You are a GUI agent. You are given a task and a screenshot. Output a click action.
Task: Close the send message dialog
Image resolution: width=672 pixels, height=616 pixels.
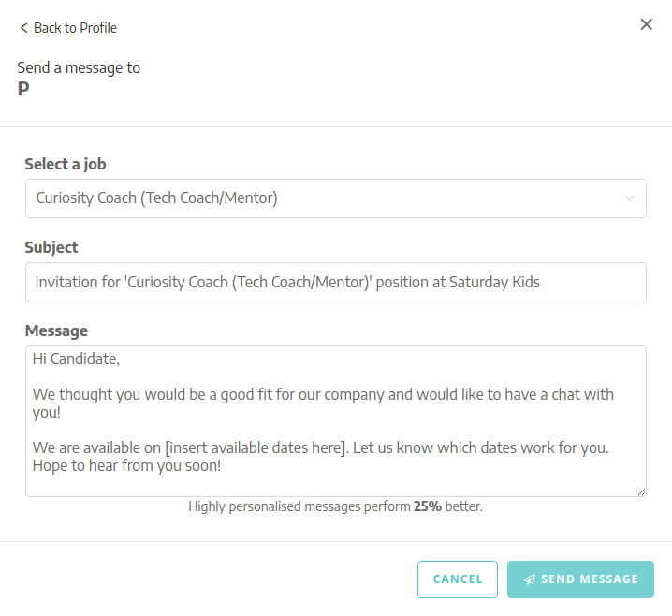646,24
